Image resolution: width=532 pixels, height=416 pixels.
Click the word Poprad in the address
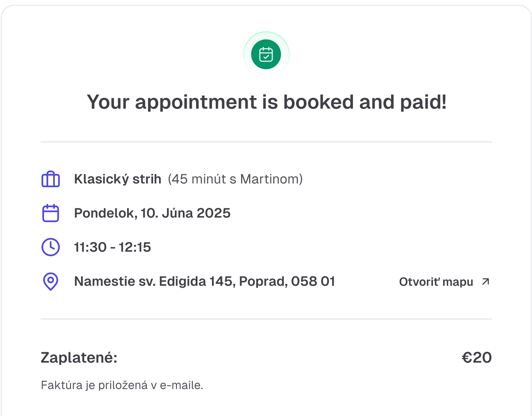[x=263, y=281]
